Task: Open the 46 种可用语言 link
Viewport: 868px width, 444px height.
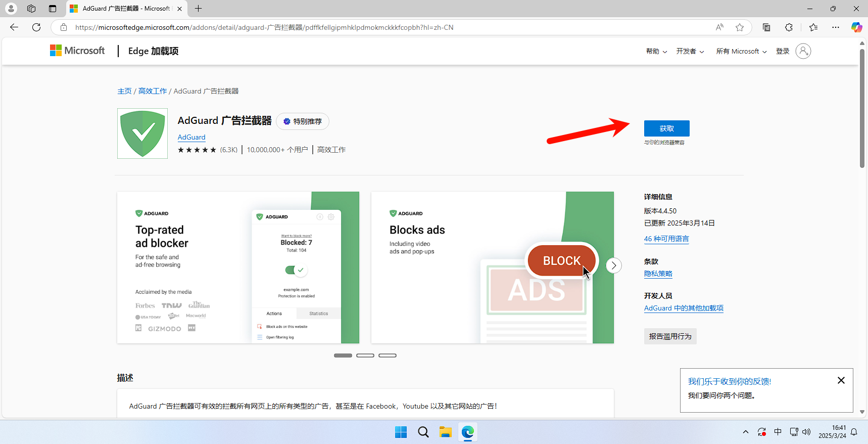Action: click(666, 239)
